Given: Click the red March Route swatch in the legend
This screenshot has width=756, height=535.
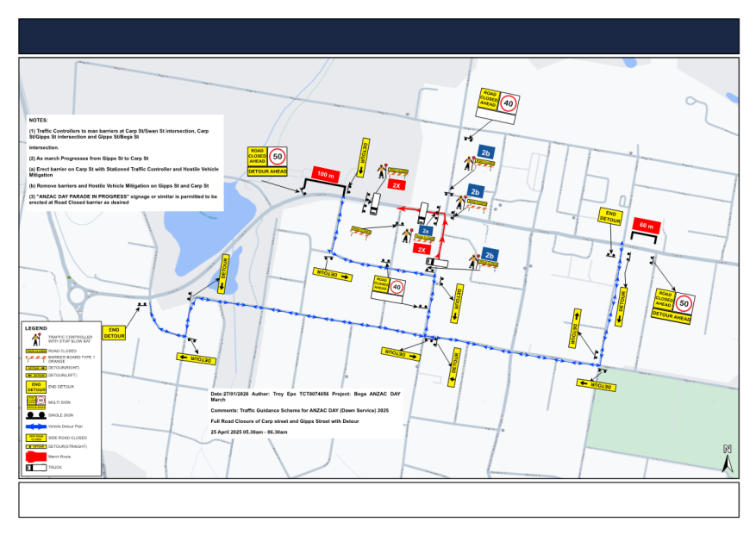Looking at the screenshot, I should 35,456.
